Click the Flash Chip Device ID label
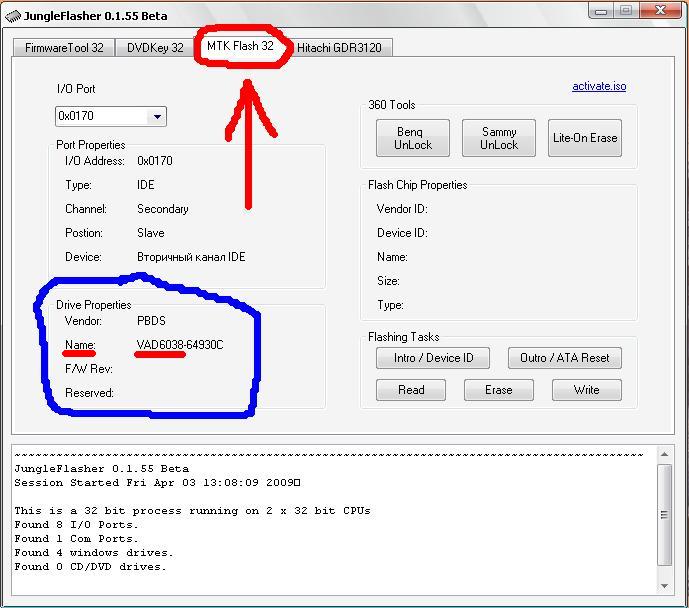 (402, 233)
